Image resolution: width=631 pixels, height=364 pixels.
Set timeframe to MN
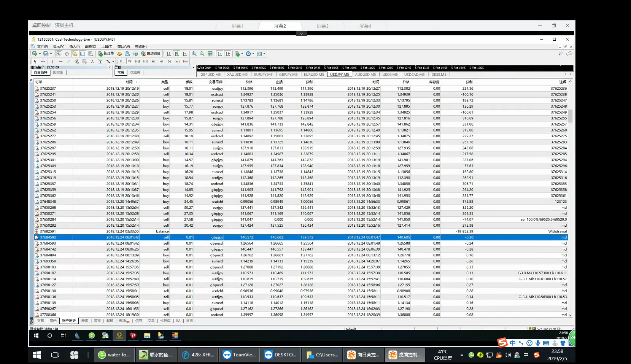pyautogui.click(x=185, y=61)
